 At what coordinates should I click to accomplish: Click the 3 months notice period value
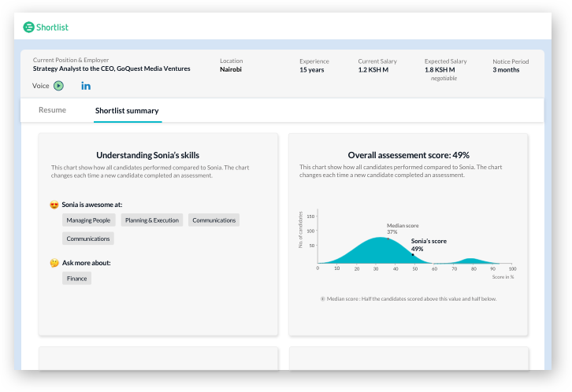tap(506, 69)
